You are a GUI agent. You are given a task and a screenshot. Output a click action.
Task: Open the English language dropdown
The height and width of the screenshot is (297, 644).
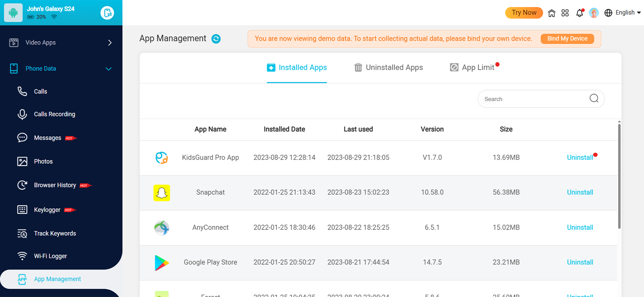[623, 13]
